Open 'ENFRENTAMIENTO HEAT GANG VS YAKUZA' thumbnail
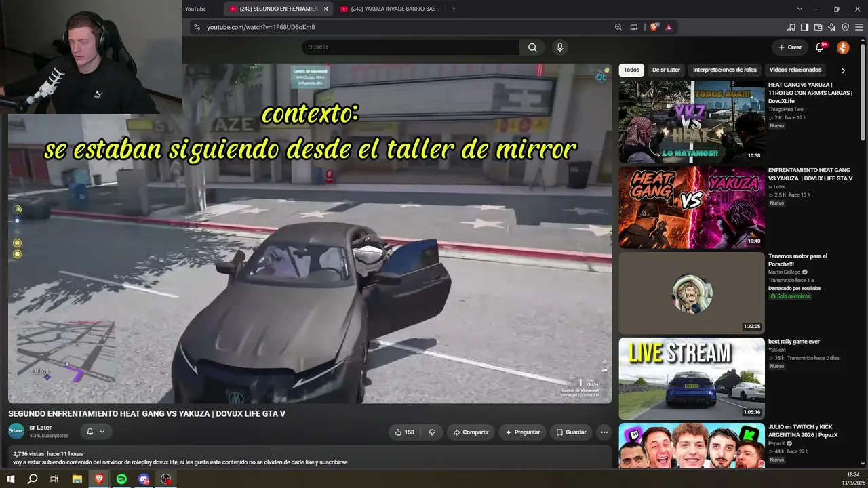This screenshot has height=488, width=868. coord(692,207)
